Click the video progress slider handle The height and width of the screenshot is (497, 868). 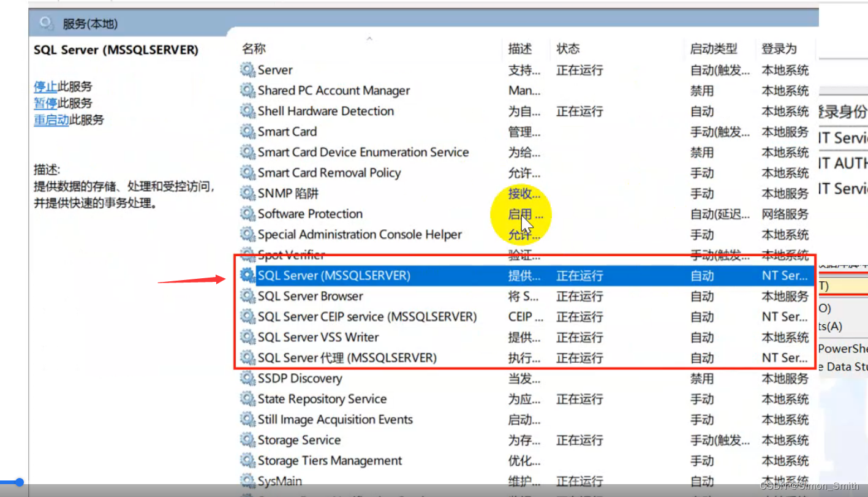point(19,482)
